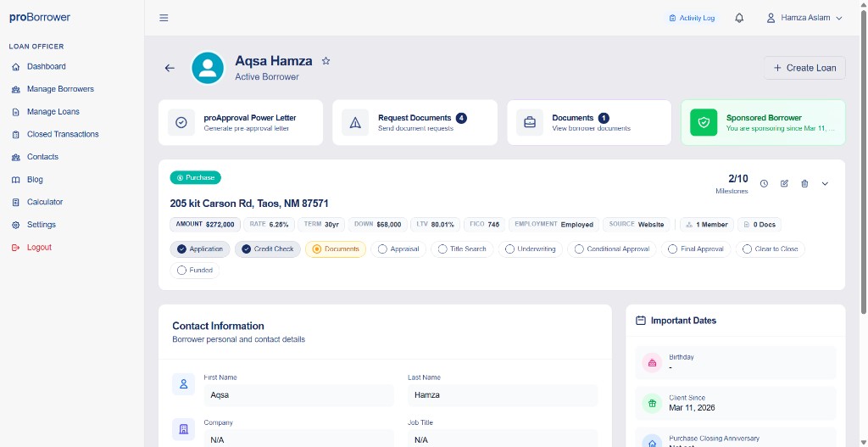Click the AMOUNT $272,000 chip
The image size is (868, 447).
pos(205,225)
